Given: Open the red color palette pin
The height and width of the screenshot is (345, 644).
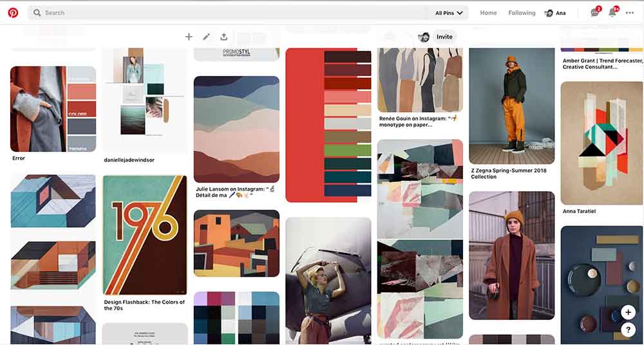Looking at the screenshot, I should click(328, 126).
